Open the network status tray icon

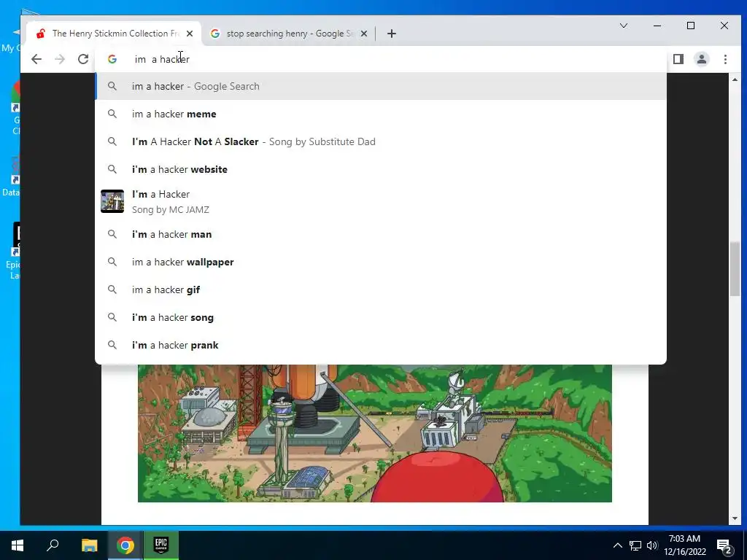[x=635, y=545]
